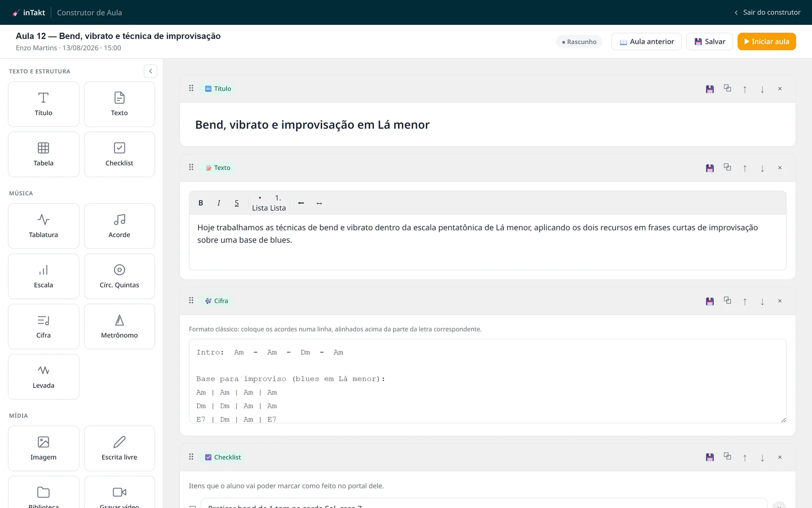Remove the Checklist block
The height and width of the screenshot is (508, 812).
[x=780, y=457]
